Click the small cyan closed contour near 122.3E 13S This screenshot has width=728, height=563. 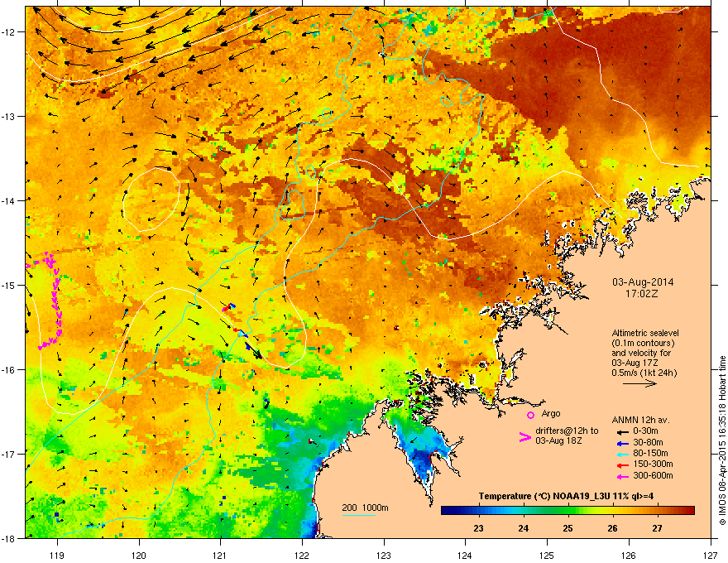(327, 113)
